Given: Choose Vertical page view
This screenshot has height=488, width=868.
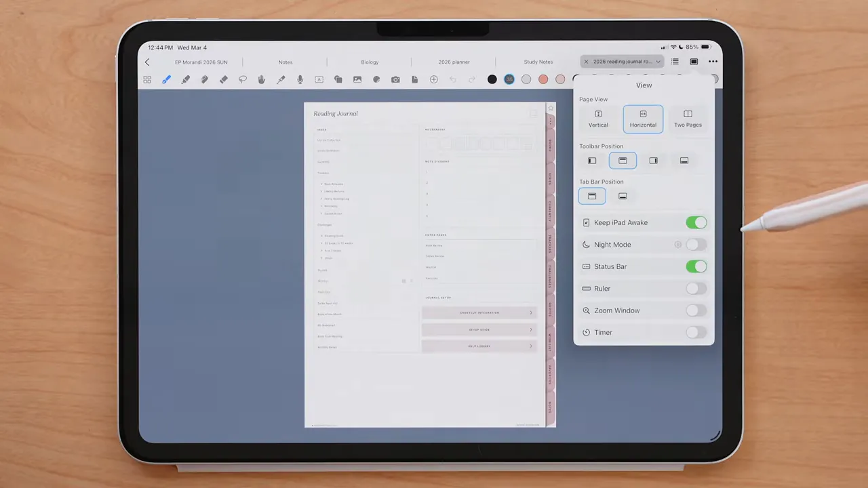Looking at the screenshot, I should click(598, 119).
